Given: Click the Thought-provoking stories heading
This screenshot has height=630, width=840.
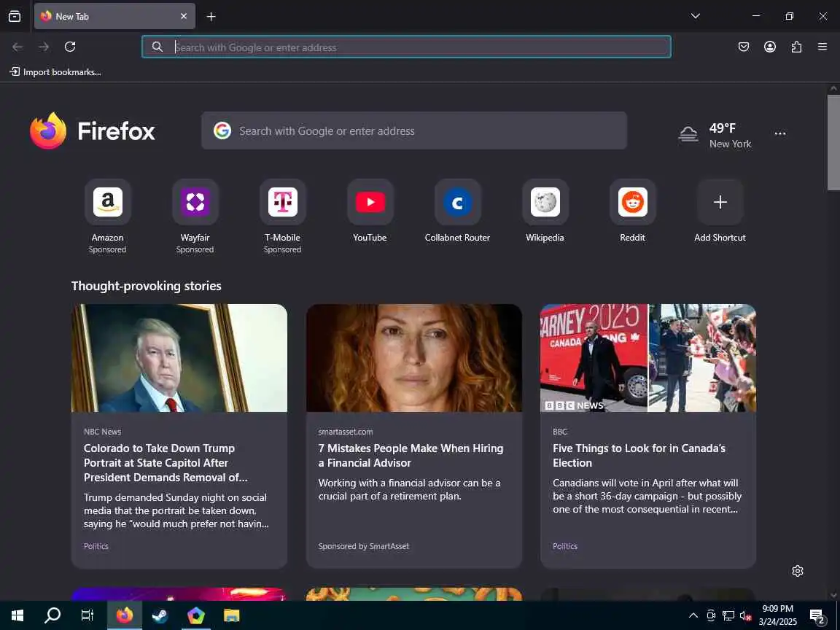Looking at the screenshot, I should tap(147, 286).
